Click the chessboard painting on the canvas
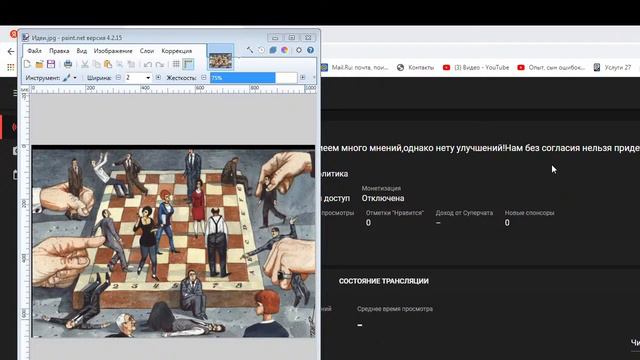Viewport: 640px width, 360px height. (x=173, y=242)
